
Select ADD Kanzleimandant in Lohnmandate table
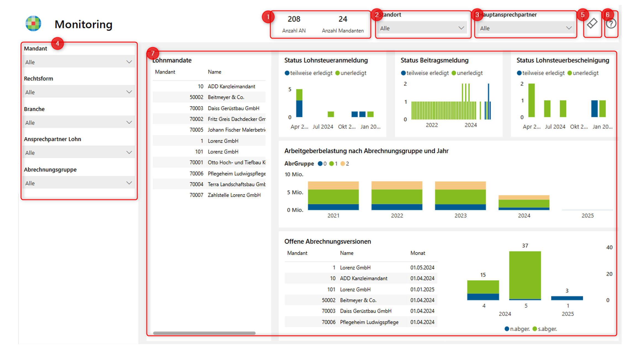(x=209, y=86)
